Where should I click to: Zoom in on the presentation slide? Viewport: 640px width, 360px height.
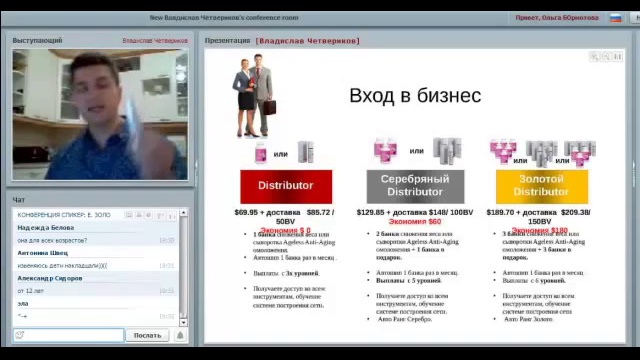(594, 57)
